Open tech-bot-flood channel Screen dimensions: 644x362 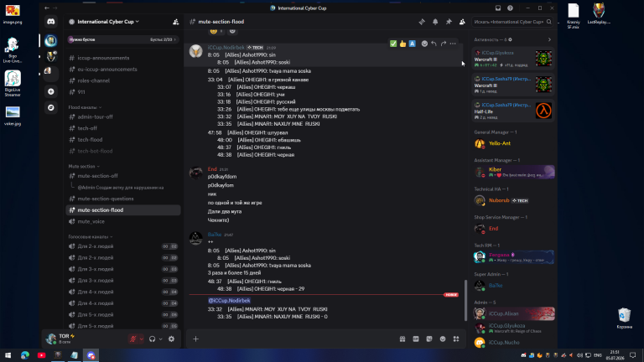pos(122,151)
